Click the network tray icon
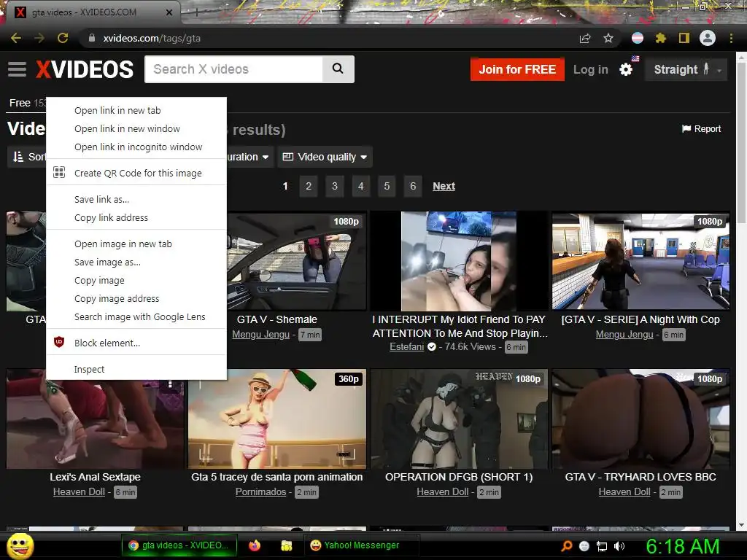747x560 pixels. tap(602, 547)
